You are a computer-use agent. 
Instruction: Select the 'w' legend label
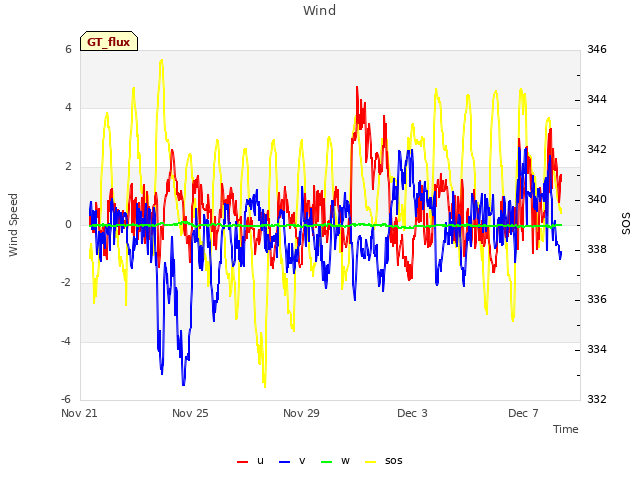[x=345, y=461]
